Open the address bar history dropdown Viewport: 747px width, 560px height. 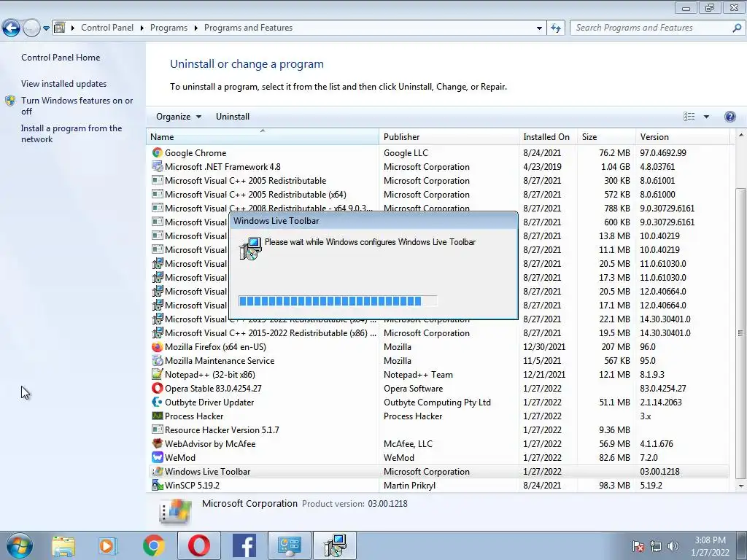pos(539,28)
